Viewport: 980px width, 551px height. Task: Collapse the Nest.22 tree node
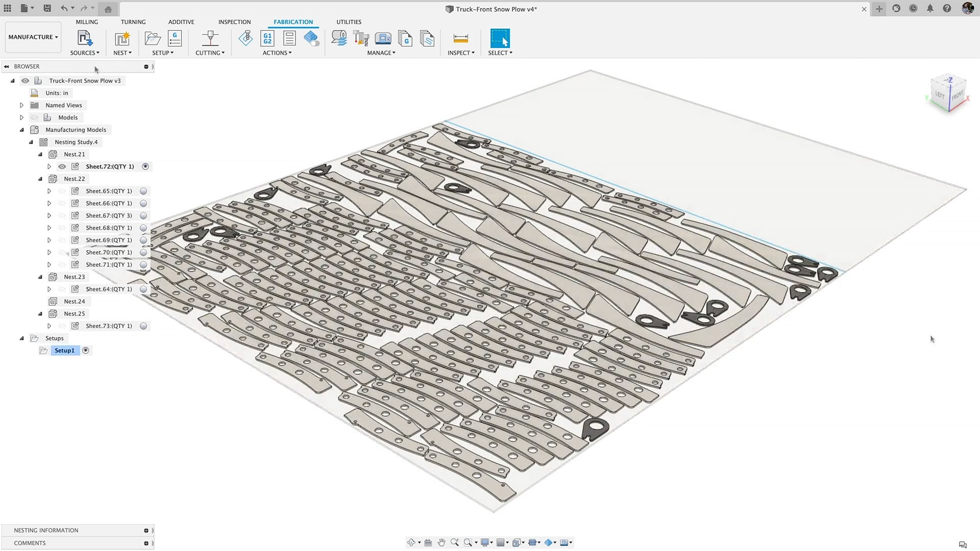point(40,179)
